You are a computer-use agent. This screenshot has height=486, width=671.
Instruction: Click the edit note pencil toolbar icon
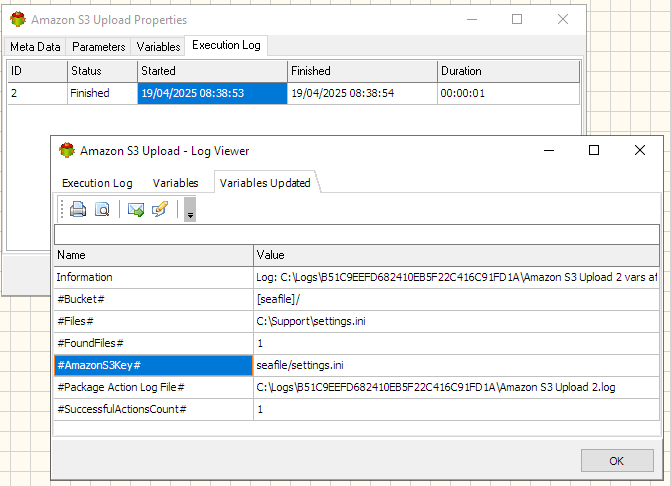coord(160,209)
